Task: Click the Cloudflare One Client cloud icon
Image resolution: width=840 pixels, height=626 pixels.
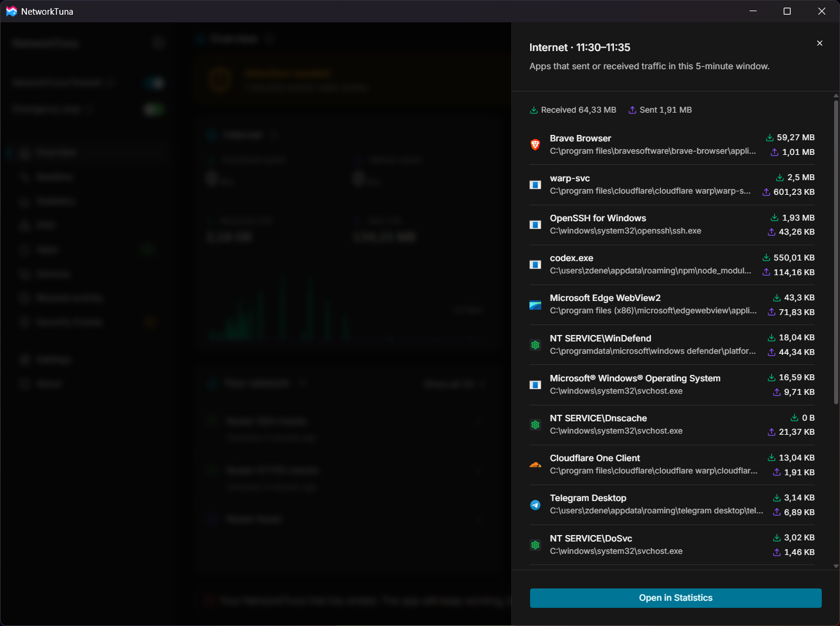Action: 535,465
